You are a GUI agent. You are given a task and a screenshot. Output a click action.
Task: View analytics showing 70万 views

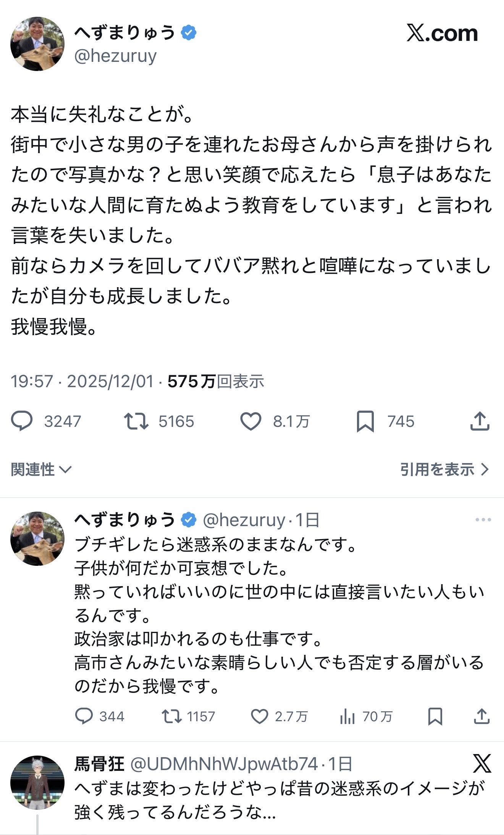coord(347,717)
